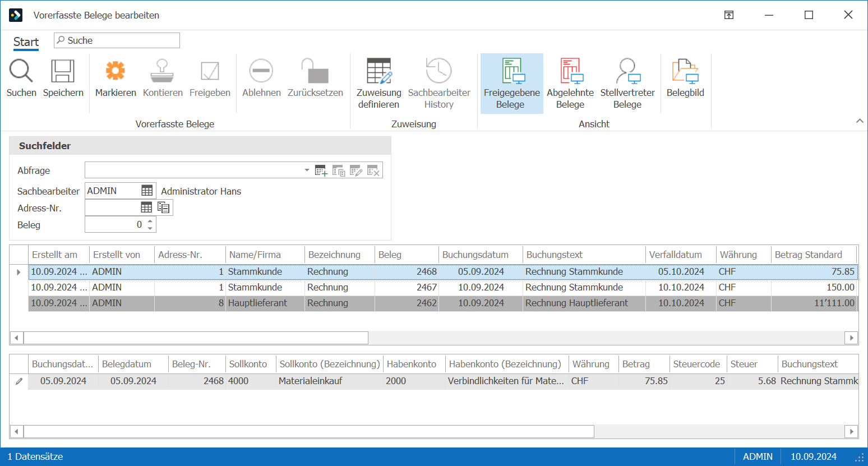The height and width of the screenshot is (466, 868).
Task: Show Stellvertreter Belege view
Action: [x=627, y=83]
